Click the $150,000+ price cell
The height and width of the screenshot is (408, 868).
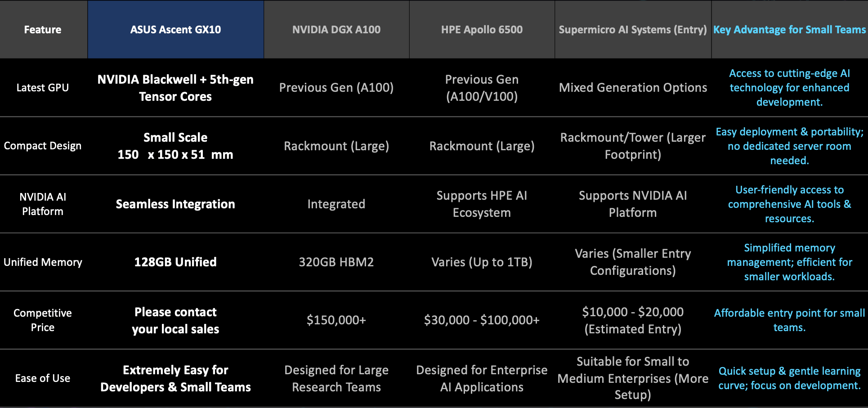point(336,320)
